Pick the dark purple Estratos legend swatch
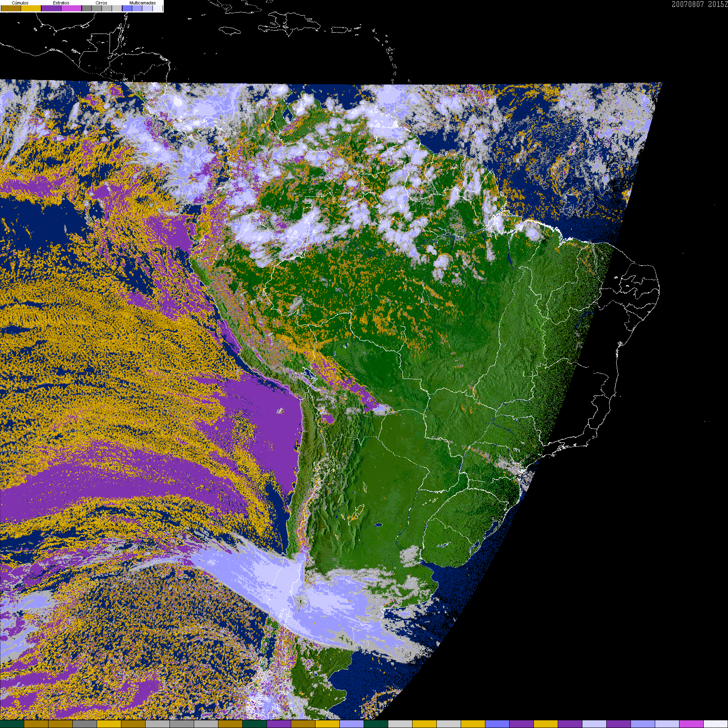Screen dimensions: 728x728 [x=51, y=8]
